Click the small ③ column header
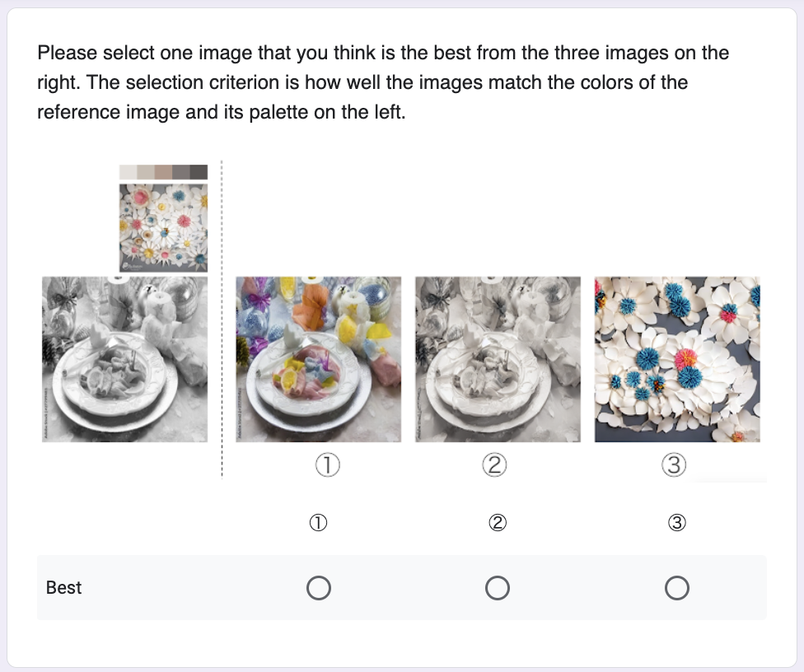This screenshot has width=804, height=672. [676, 523]
